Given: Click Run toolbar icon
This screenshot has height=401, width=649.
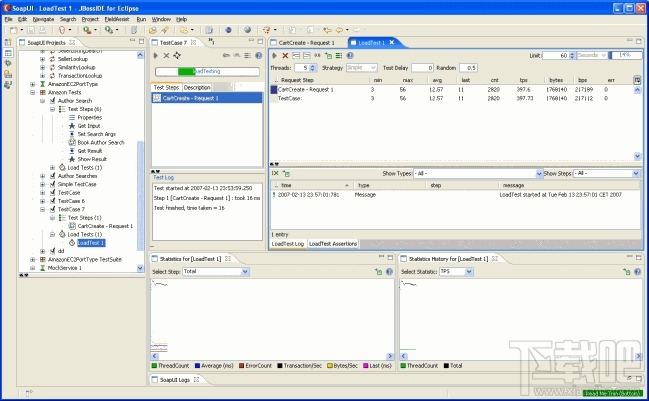Looking at the screenshot, I should 87,30.
